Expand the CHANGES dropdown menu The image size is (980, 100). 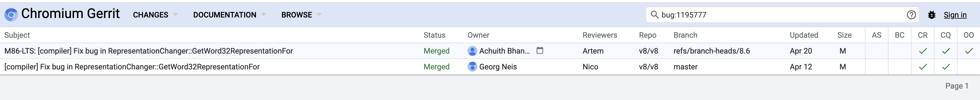[155, 15]
